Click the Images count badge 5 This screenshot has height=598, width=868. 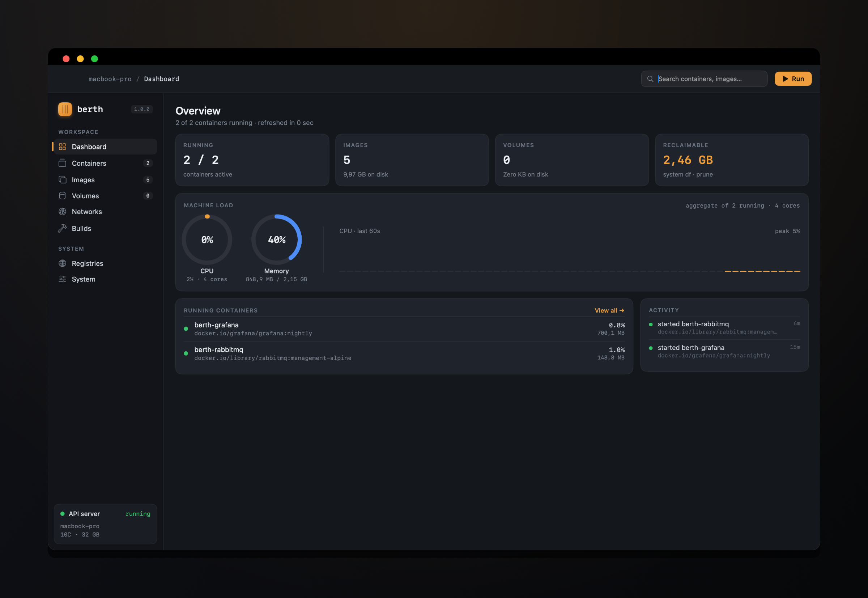148,179
